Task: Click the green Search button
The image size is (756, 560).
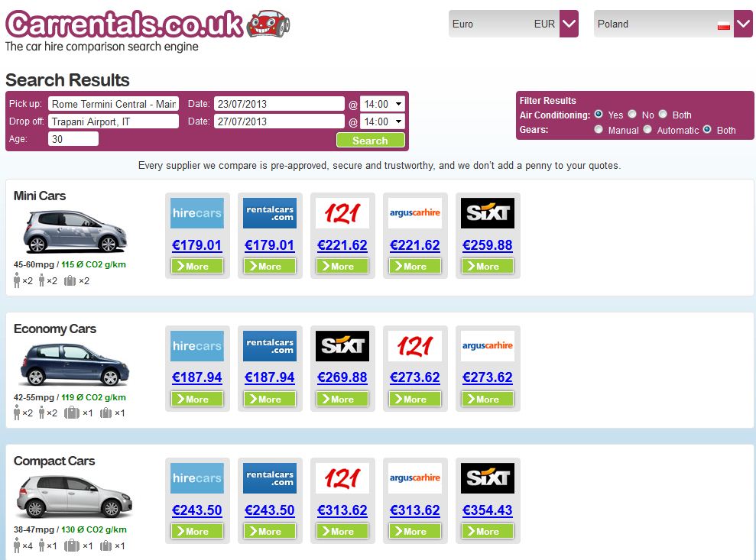Action: (x=370, y=141)
